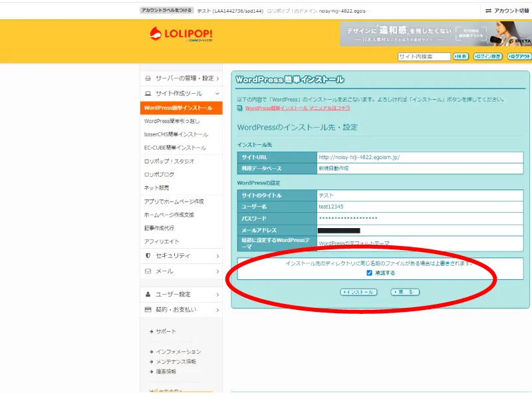Click the アカウント切替 link
The width and height of the screenshot is (532, 399).
[x=511, y=11]
